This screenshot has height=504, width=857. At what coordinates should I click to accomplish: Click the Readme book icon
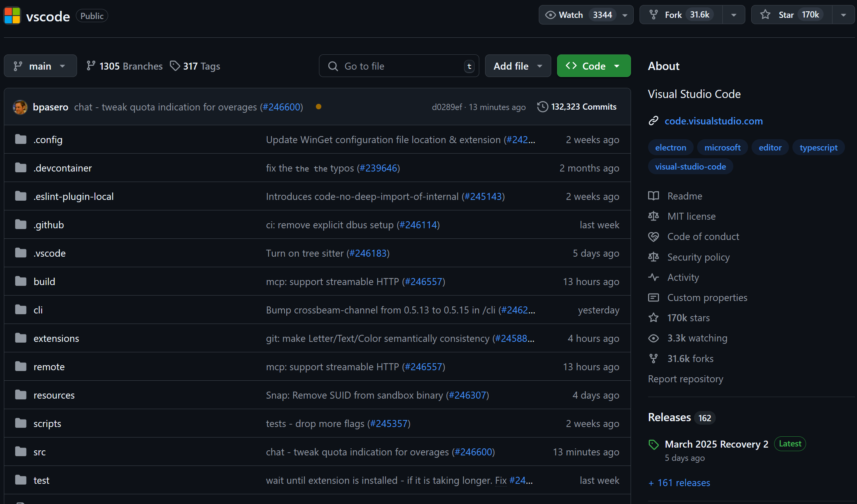[654, 196]
